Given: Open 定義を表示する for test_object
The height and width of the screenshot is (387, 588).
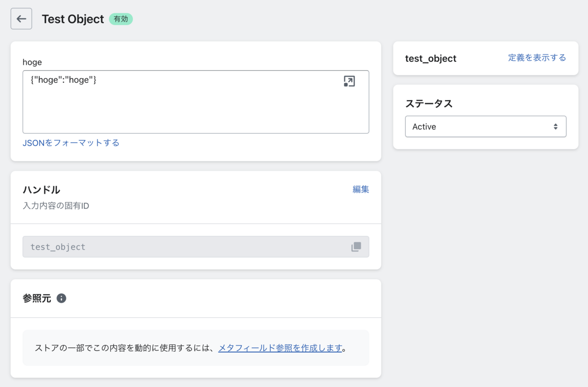Looking at the screenshot, I should 537,57.
